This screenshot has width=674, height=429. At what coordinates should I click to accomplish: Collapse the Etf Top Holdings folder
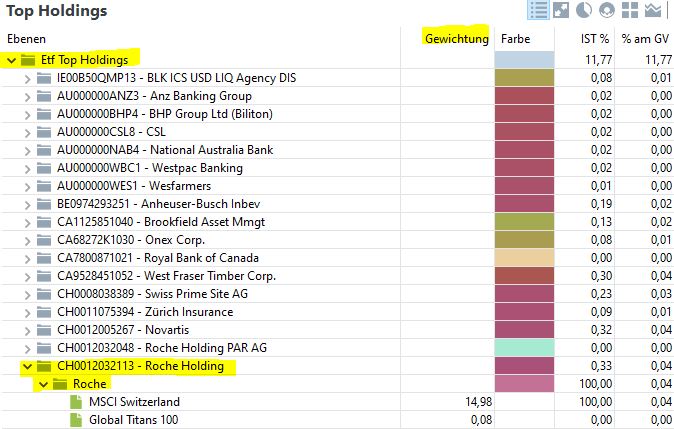[x=11, y=60]
